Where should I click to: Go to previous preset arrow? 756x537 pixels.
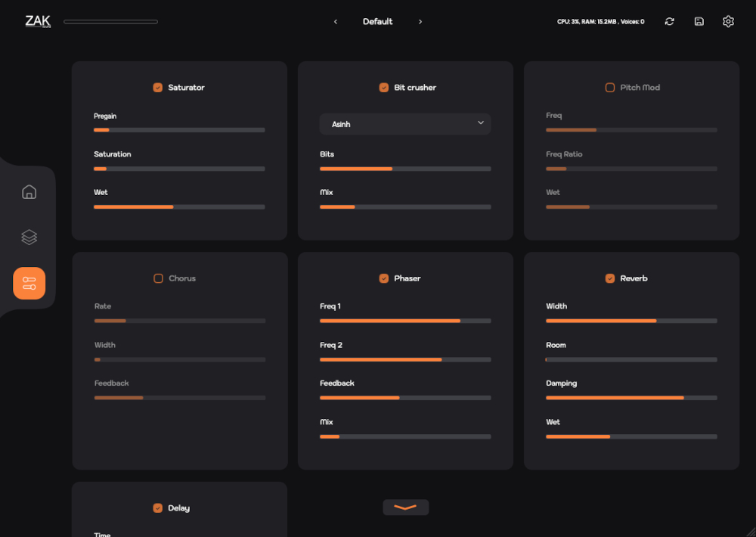click(x=336, y=22)
